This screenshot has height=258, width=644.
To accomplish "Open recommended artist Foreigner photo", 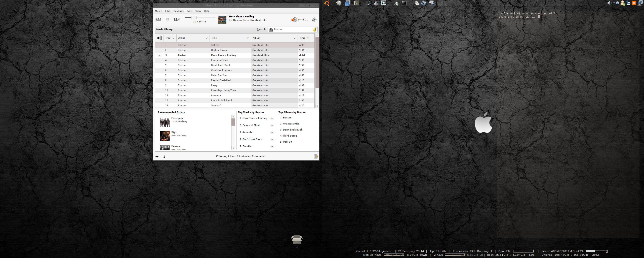I will coord(165,122).
